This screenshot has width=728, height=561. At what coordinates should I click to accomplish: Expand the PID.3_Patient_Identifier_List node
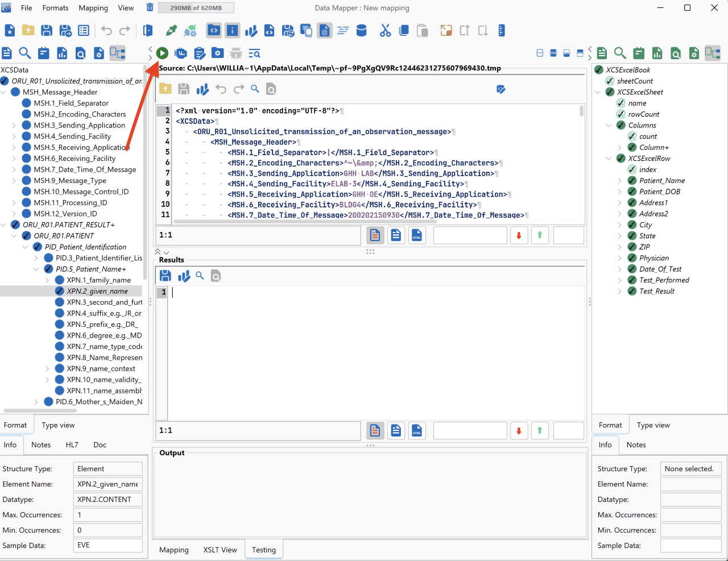36,258
